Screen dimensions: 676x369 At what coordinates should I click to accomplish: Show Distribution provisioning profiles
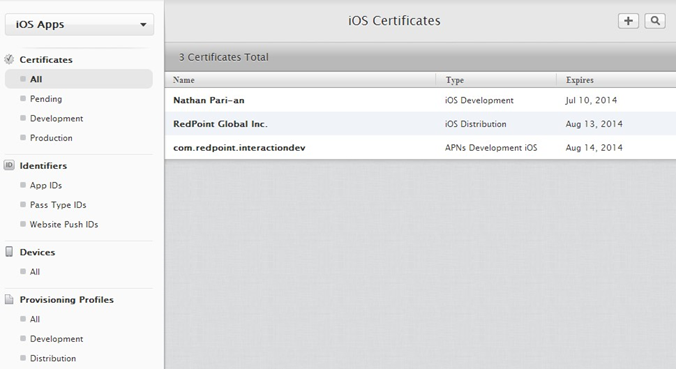click(x=53, y=358)
